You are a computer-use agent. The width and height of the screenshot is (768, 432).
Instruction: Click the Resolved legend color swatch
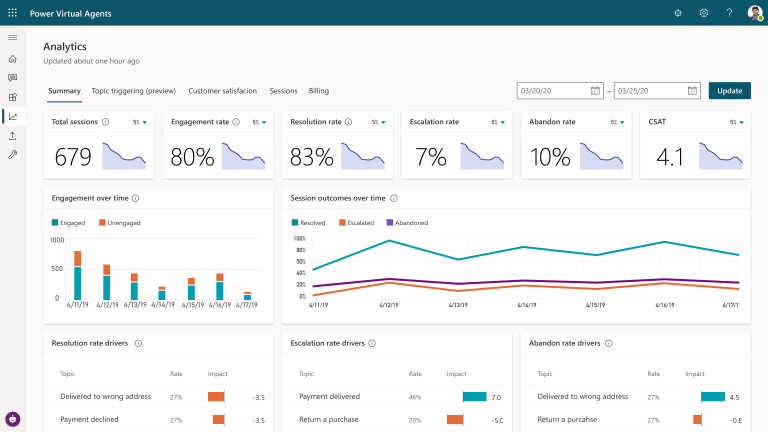(x=295, y=222)
